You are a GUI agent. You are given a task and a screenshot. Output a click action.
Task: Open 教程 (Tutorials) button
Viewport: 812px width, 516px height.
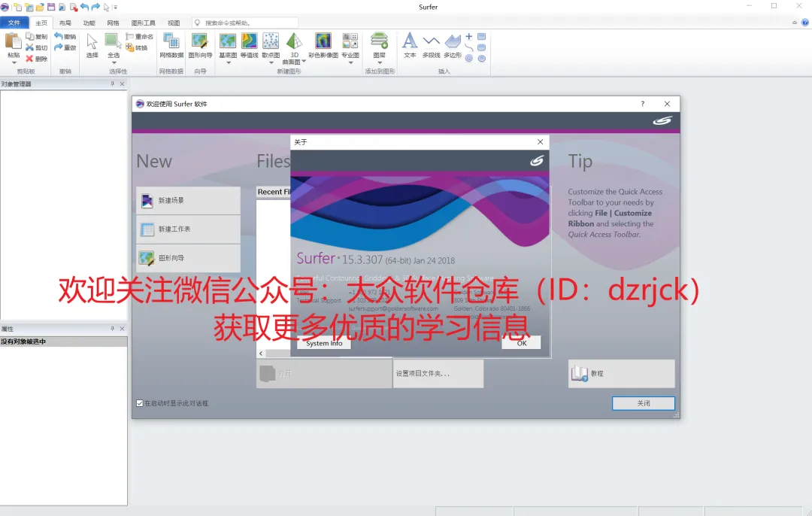click(622, 374)
